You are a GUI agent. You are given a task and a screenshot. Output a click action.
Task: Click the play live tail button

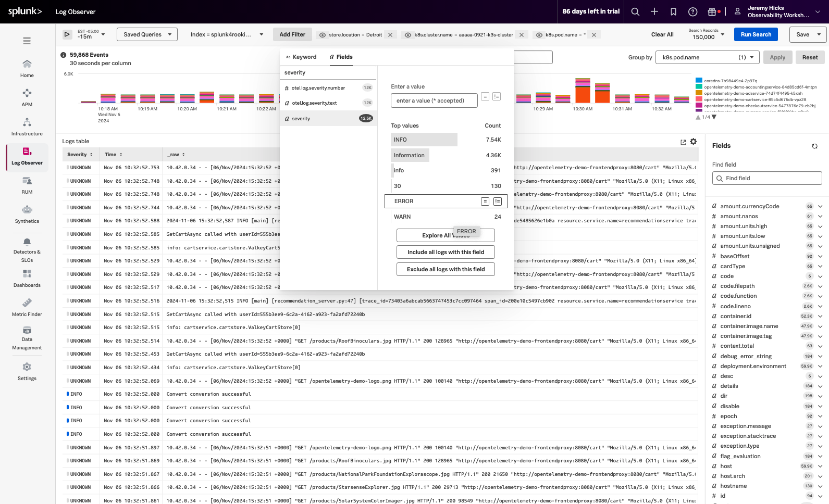[x=67, y=34]
